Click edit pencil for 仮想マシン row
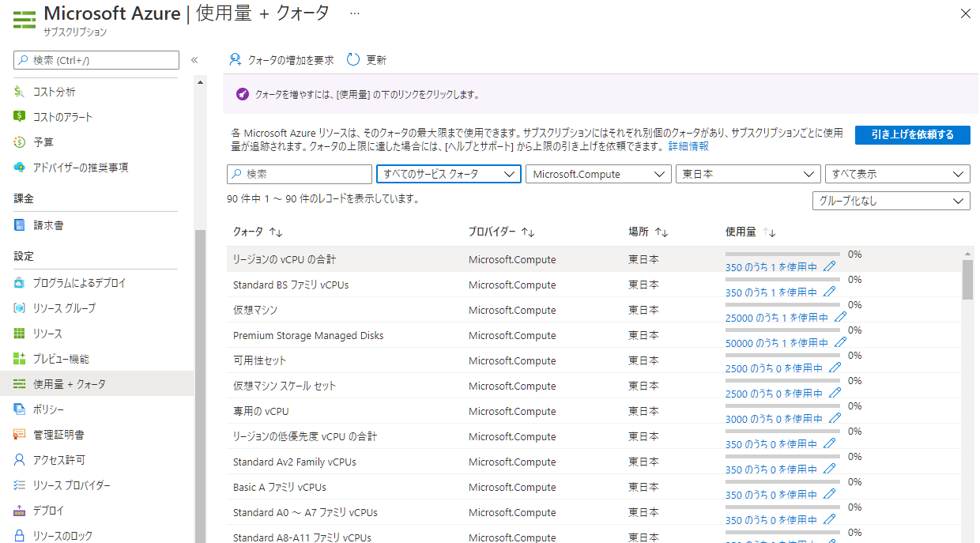This screenshot has width=980, height=543. (x=840, y=317)
